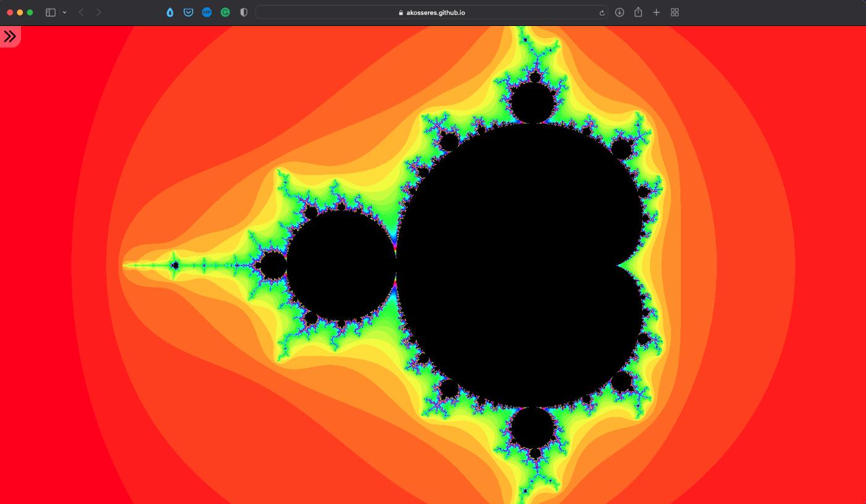The image size is (866, 504).
Task: Open the Share menu
Action: tap(638, 12)
